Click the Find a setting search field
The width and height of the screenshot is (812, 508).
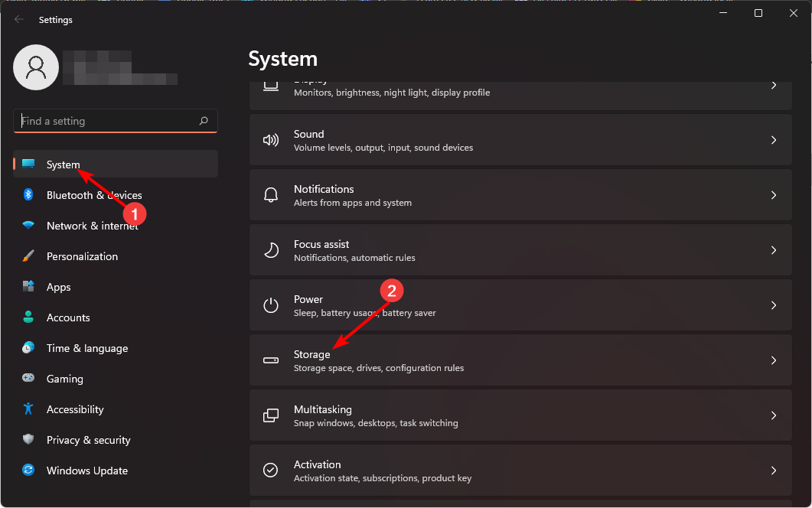[107, 121]
